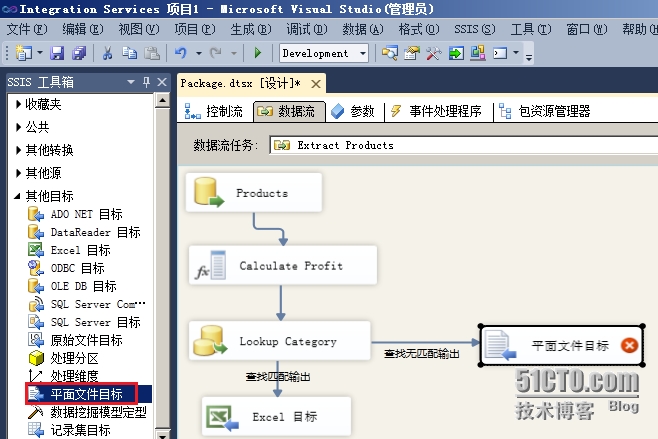This screenshot has width=658, height=439.
Task: Select the Products source component
Action: [x=254, y=192]
